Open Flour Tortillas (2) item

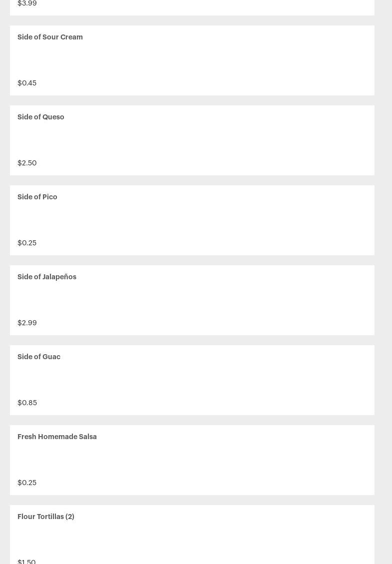coord(46,517)
